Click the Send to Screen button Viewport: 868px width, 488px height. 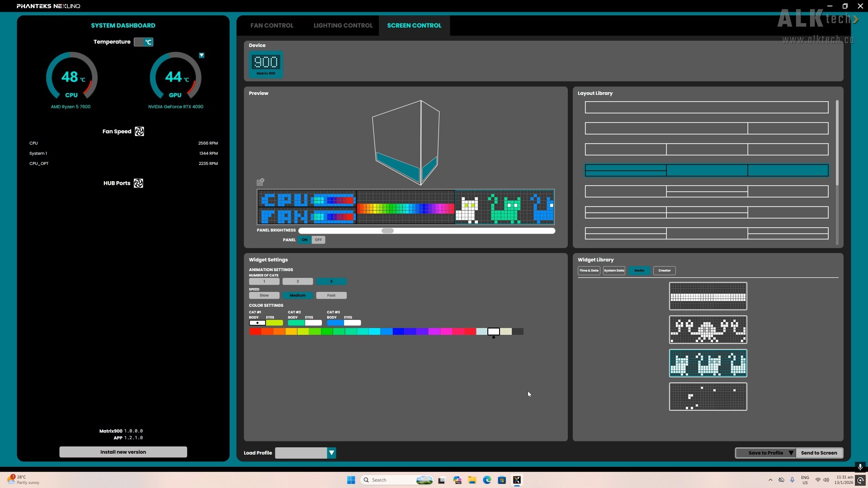pos(819,453)
